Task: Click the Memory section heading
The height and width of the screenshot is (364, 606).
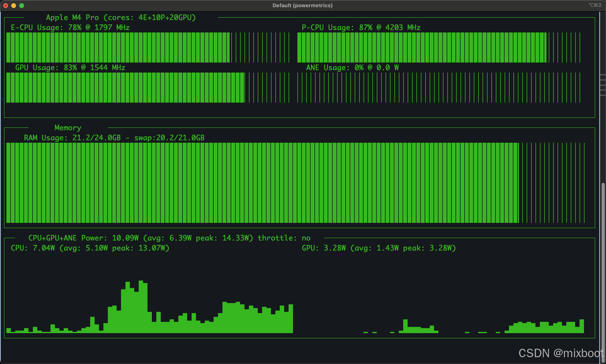Action: pyautogui.click(x=68, y=128)
